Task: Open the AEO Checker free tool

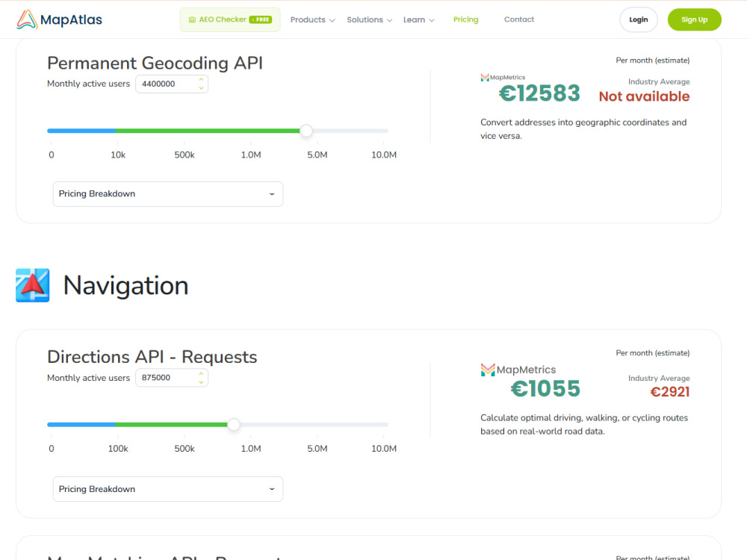Action: pos(230,19)
